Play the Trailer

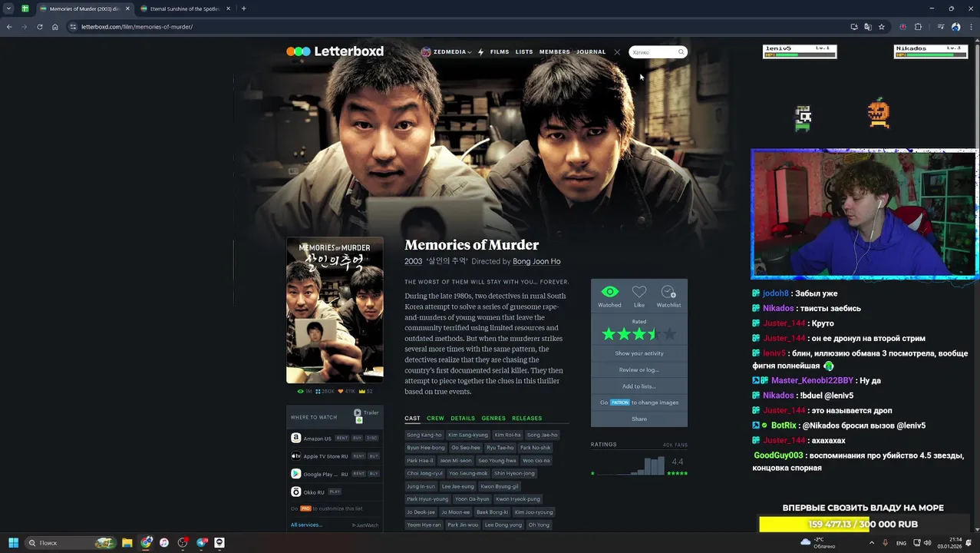coord(366,415)
